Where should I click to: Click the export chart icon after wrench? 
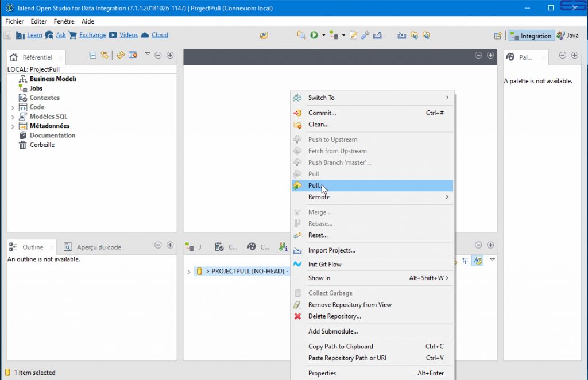pos(378,35)
